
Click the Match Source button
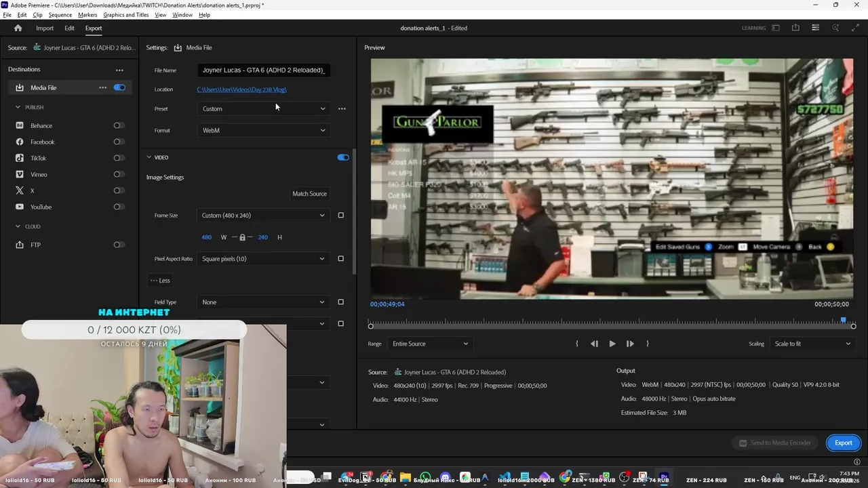point(309,194)
